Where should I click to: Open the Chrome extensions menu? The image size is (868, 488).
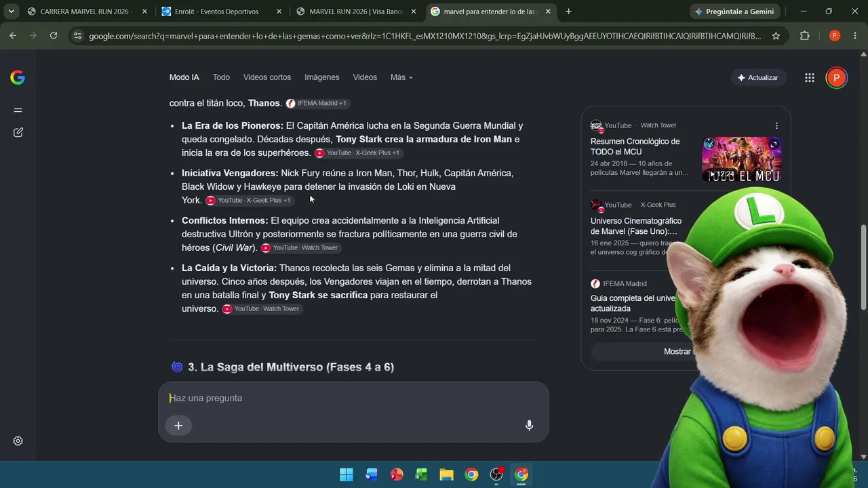(x=805, y=36)
